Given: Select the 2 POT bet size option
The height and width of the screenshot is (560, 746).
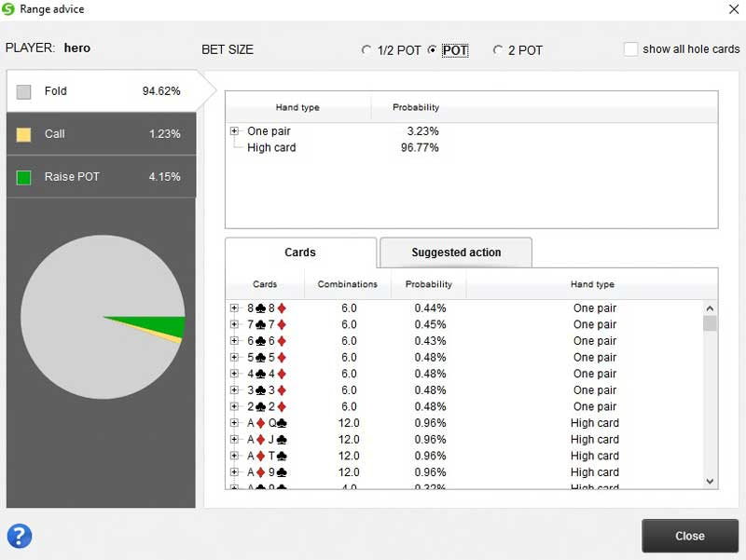Looking at the screenshot, I should [x=499, y=50].
